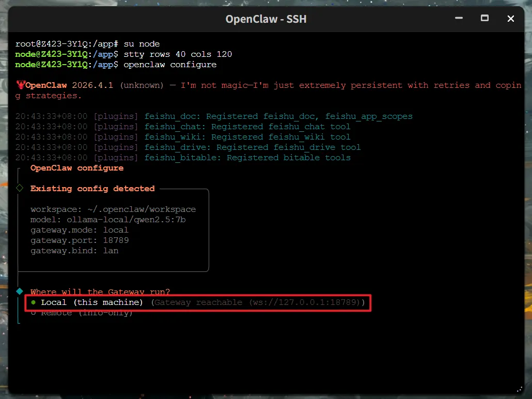The image size is (532, 399).
Task: Click the 'OpenClaw 2026.4.1' version text
Action: (69, 85)
